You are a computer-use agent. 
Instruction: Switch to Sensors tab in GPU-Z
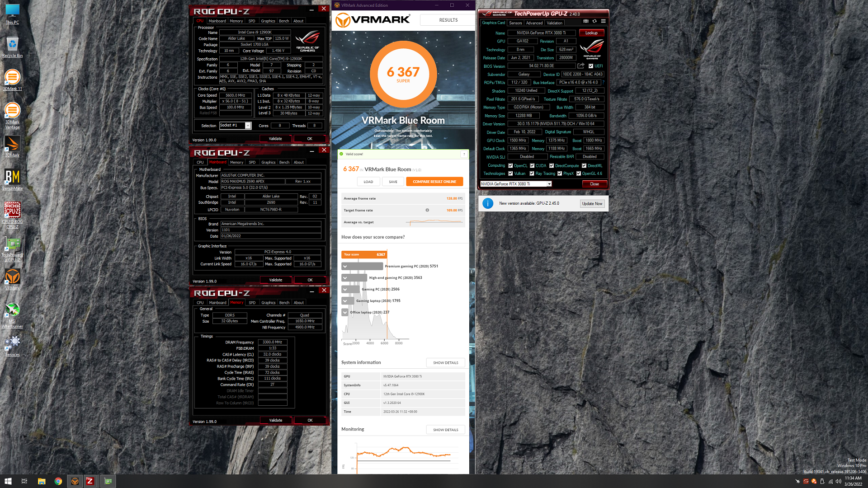(515, 23)
